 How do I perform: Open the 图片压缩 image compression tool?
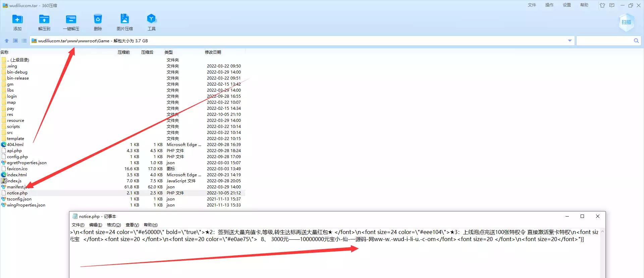pyautogui.click(x=125, y=22)
